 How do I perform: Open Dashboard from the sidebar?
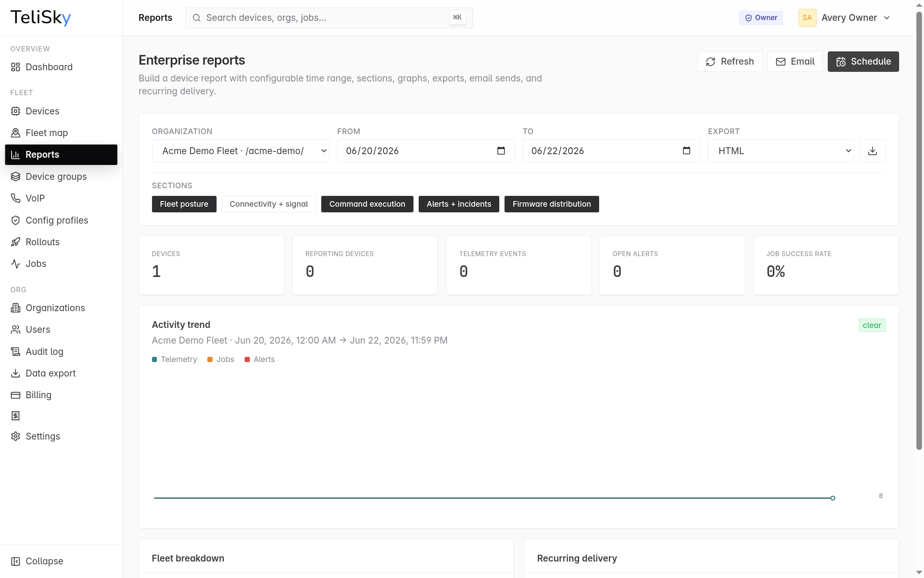(x=61, y=67)
